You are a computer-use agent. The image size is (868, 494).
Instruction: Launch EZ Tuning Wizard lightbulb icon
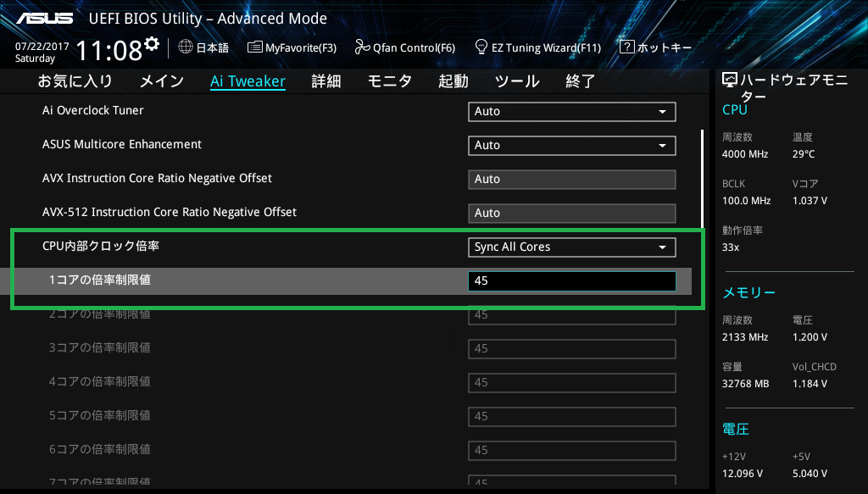click(x=481, y=47)
